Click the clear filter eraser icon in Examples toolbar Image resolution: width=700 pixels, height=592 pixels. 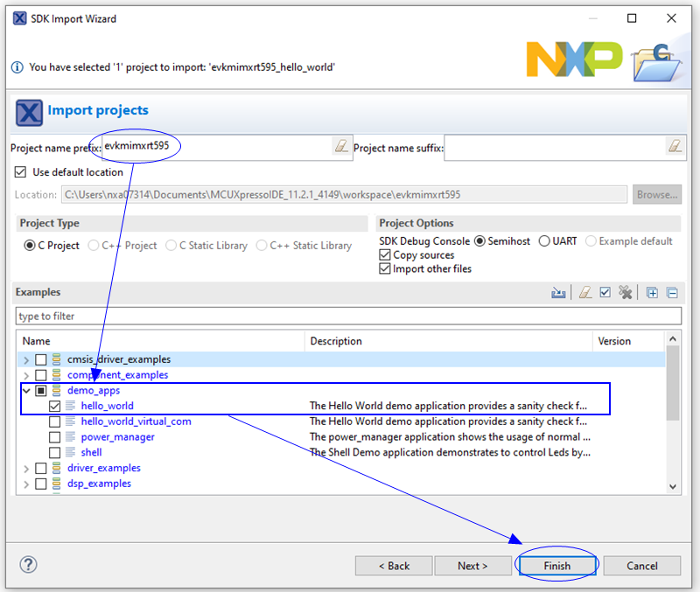(x=585, y=293)
